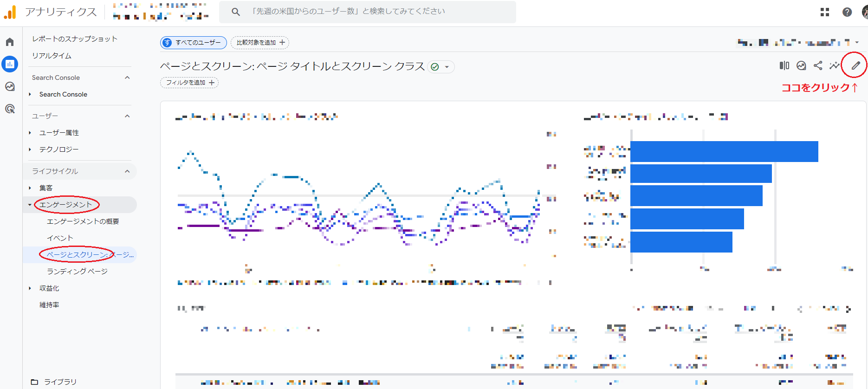The width and height of the screenshot is (868, 389).
Task: Expand テクノロジー in the sidebar
Action: 30,149
